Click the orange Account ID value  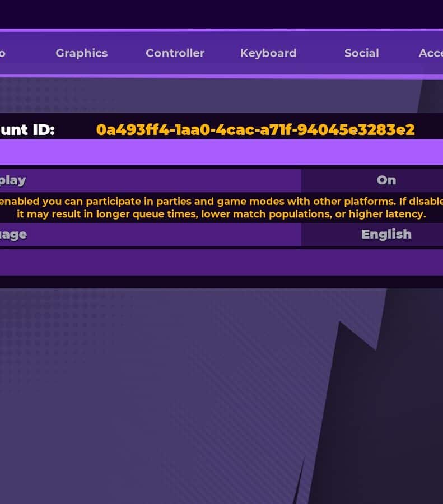click(x=255, y=130)
